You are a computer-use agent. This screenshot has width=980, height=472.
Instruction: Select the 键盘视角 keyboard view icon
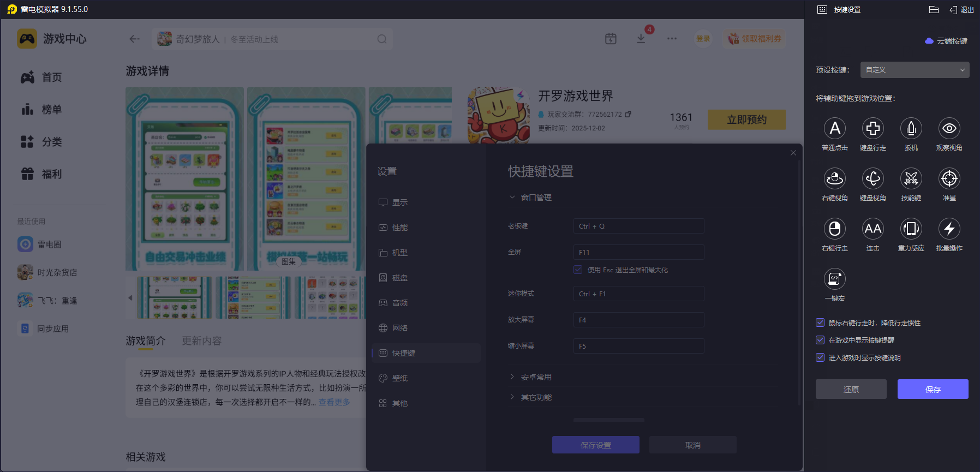point(873,178)
